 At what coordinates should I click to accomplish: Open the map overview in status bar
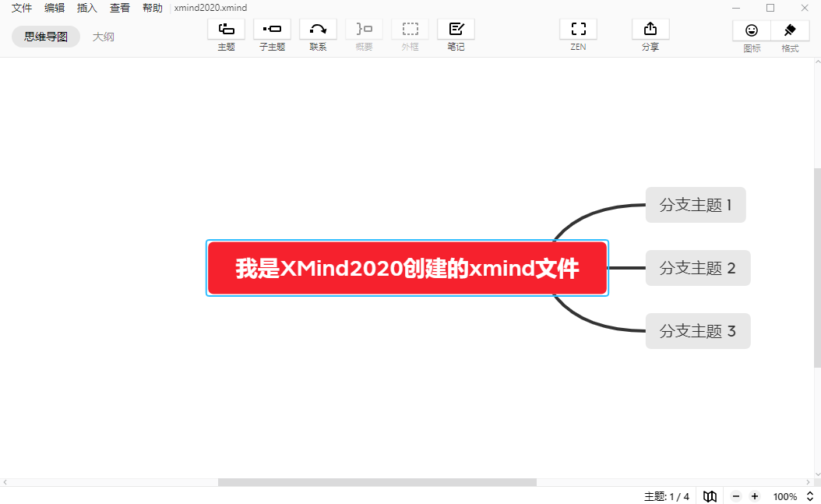[x=710, y=496]
